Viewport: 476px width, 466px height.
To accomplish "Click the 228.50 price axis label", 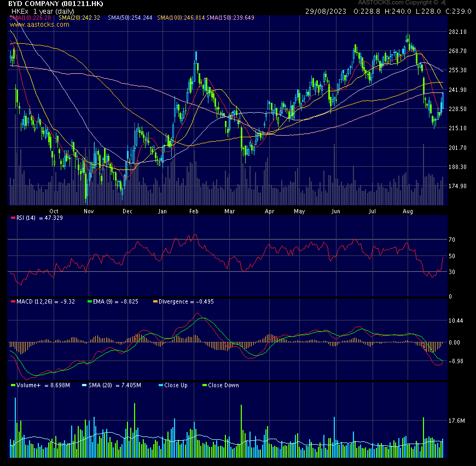I will tap(457, 109).
